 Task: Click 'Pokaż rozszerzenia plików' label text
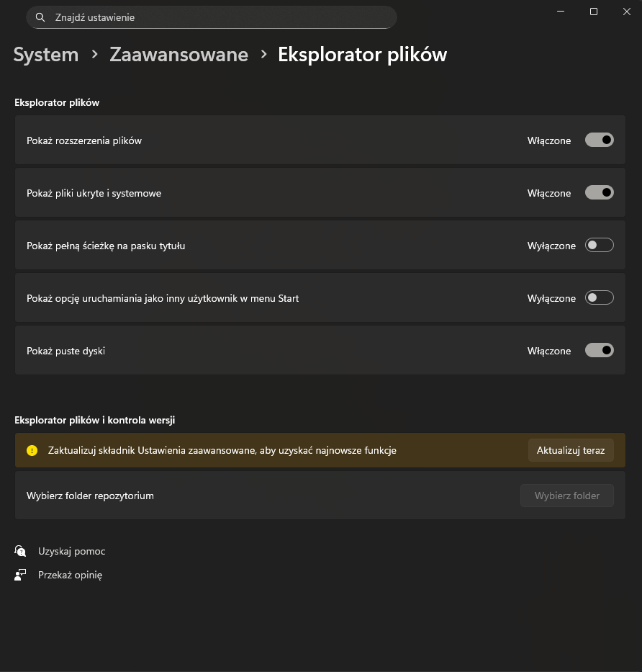[84, 140]
